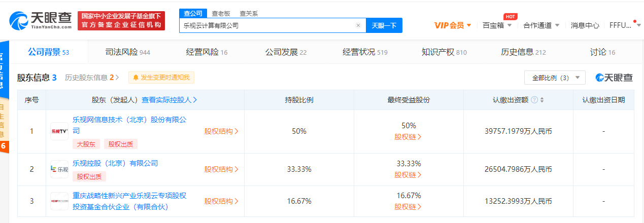Click the 股权出质 tag under 乐视网信息技术
The height and width of the screenshot is (223, 644).
click(121, 144)
